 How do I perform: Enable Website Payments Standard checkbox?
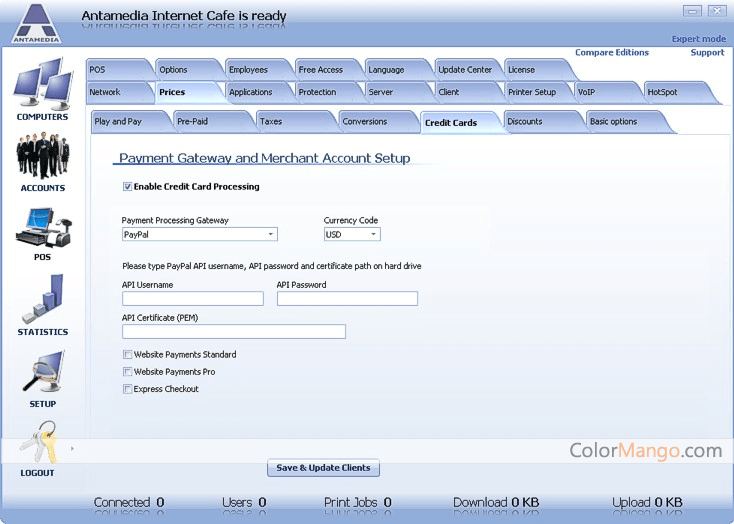pos(128,355)
